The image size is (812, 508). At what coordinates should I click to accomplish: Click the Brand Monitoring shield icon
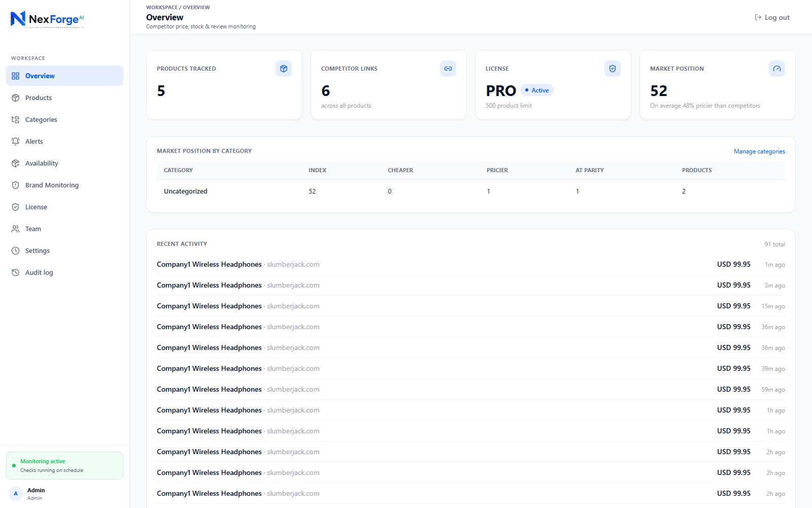16,185
